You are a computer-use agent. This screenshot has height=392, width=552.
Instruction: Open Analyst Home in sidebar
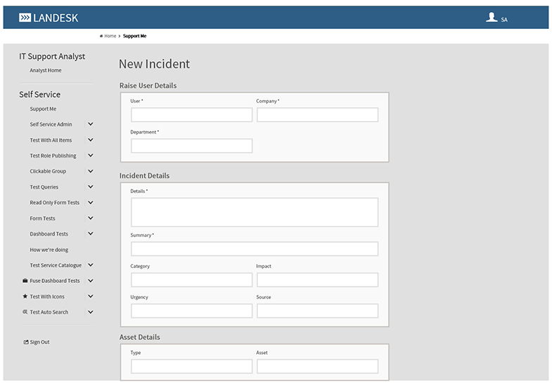[45, 70]
